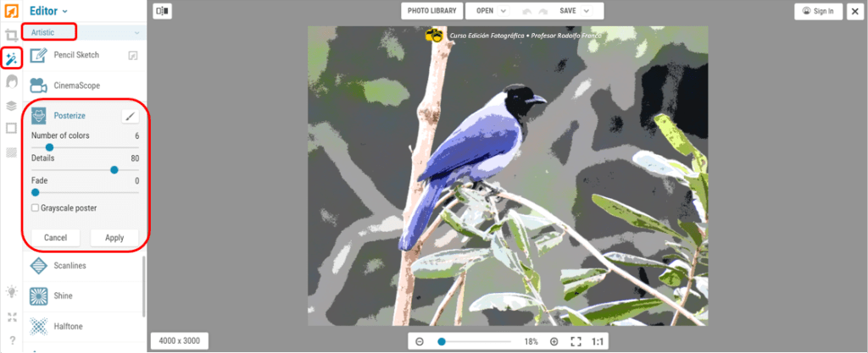Open the Effects magic wand panel
Image resolution: width=868 pixels, height=353 pixels.
[11, 58]
